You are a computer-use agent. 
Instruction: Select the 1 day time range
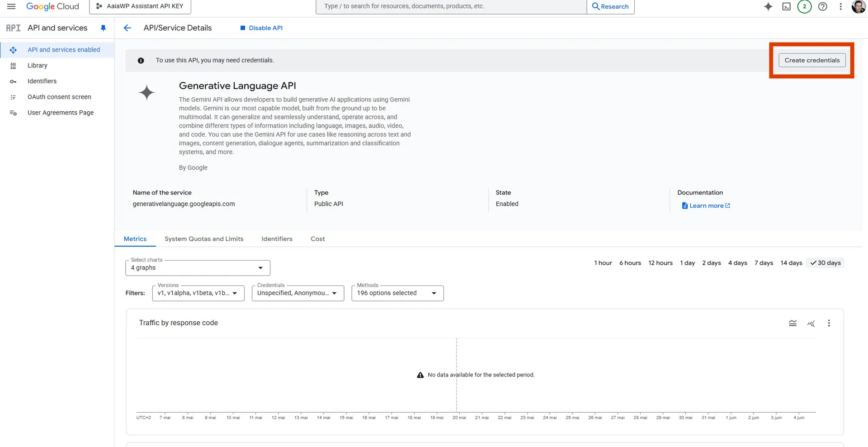click(688, 263)
